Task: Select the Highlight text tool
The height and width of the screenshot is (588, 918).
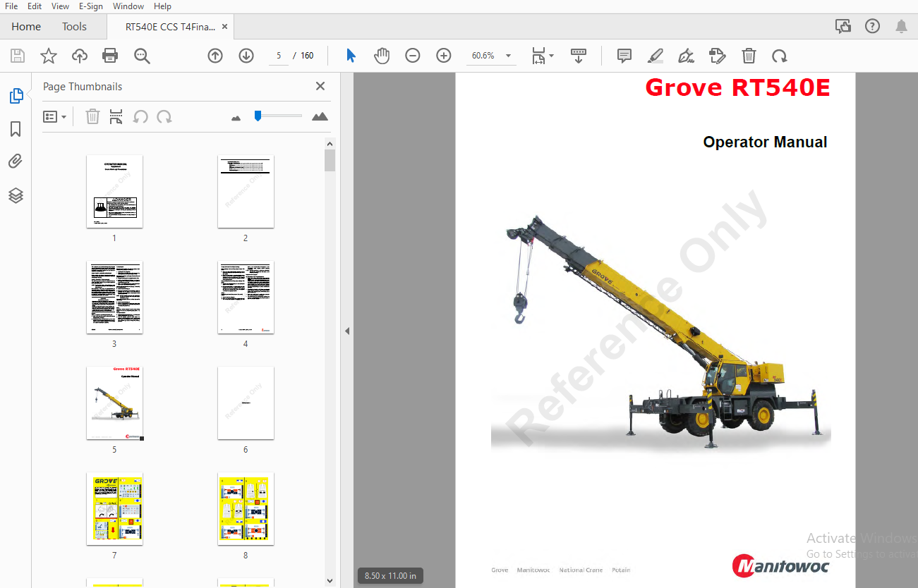Action: [656, 56]
